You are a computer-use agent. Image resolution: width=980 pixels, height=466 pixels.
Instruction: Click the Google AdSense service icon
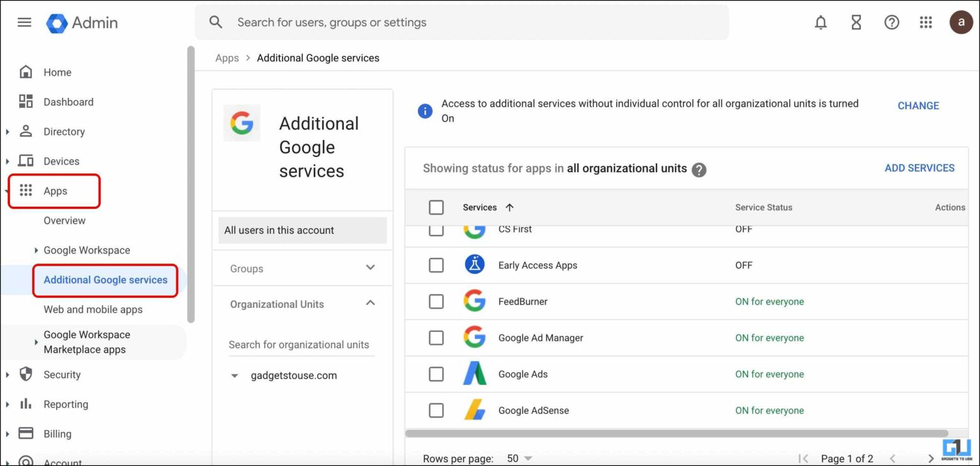click(474, 410)
